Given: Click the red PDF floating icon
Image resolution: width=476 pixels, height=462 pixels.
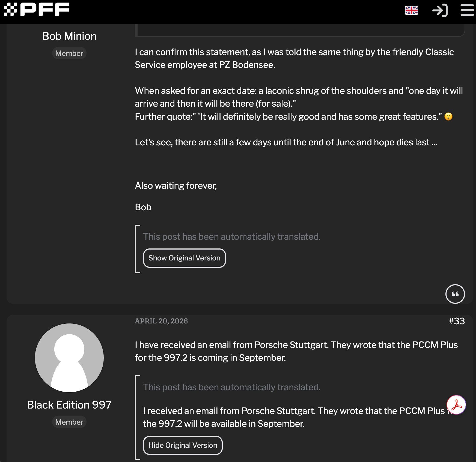Looking at the screenshot, I should [456, 405].
